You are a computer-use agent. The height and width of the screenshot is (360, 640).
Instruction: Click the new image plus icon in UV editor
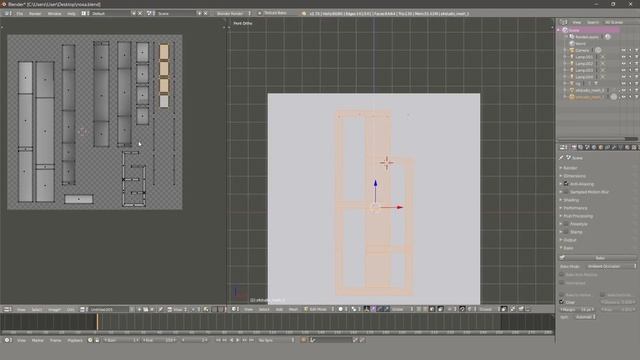139,309
